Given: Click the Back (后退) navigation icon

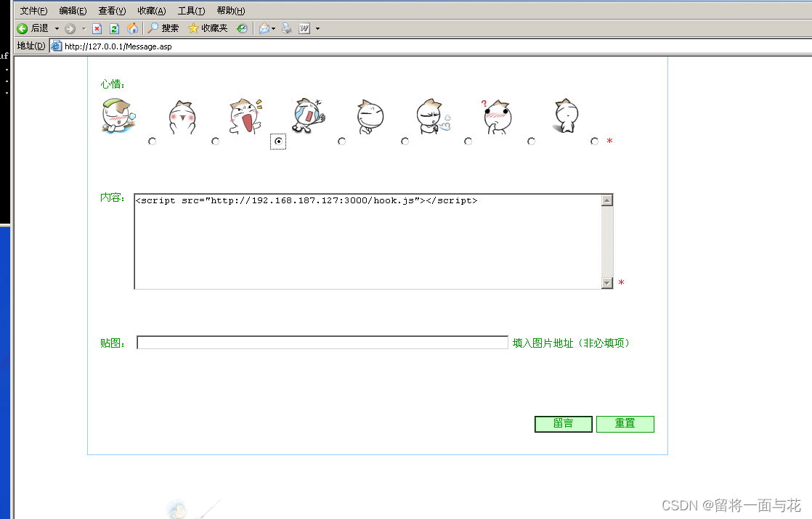Looking at the screenshot, I should (23, 28).
